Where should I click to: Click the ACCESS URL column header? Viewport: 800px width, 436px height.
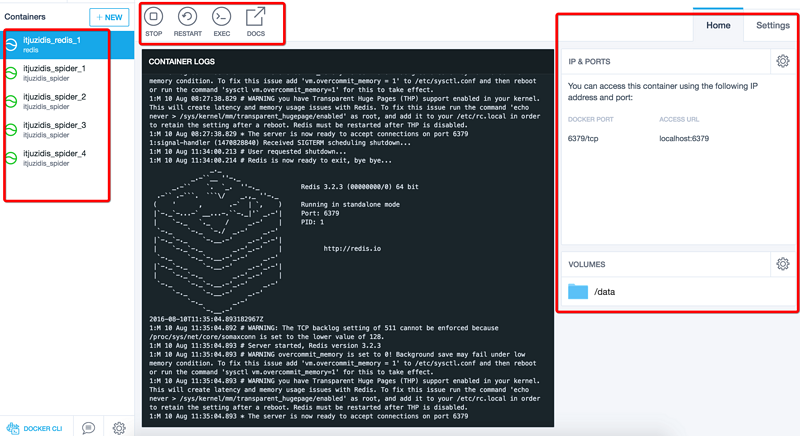679,119
